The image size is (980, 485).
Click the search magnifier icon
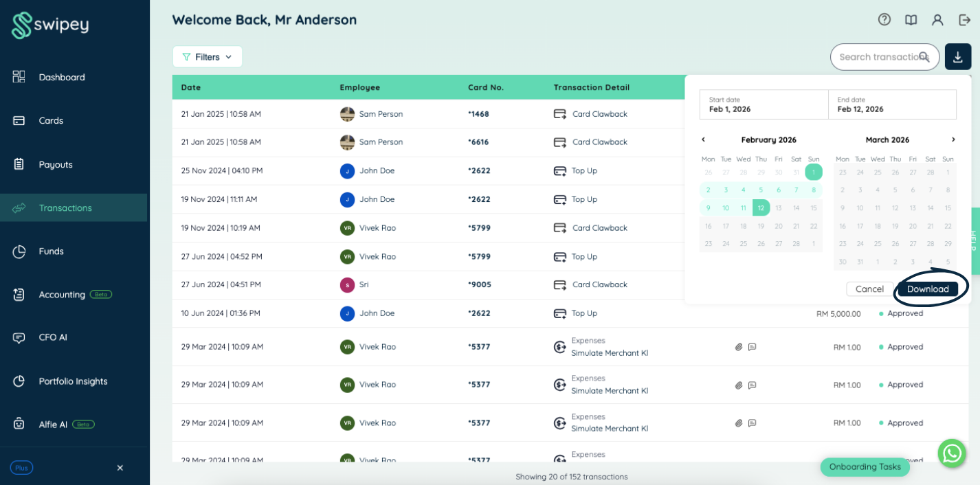tap(924, 57)
